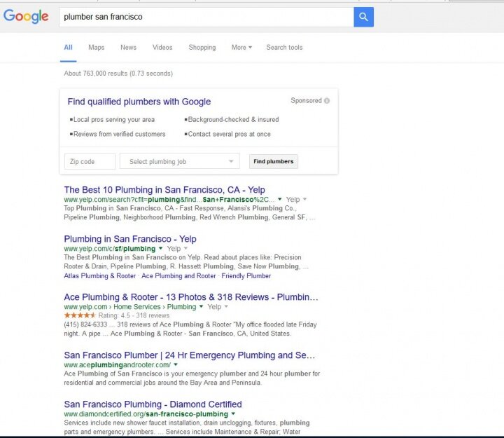Screen dimensions: 504x438
Task: Open Ace Plumbing & Rooter 318 Reviews result
Action: pyautogui.click(x=191, y=297)
